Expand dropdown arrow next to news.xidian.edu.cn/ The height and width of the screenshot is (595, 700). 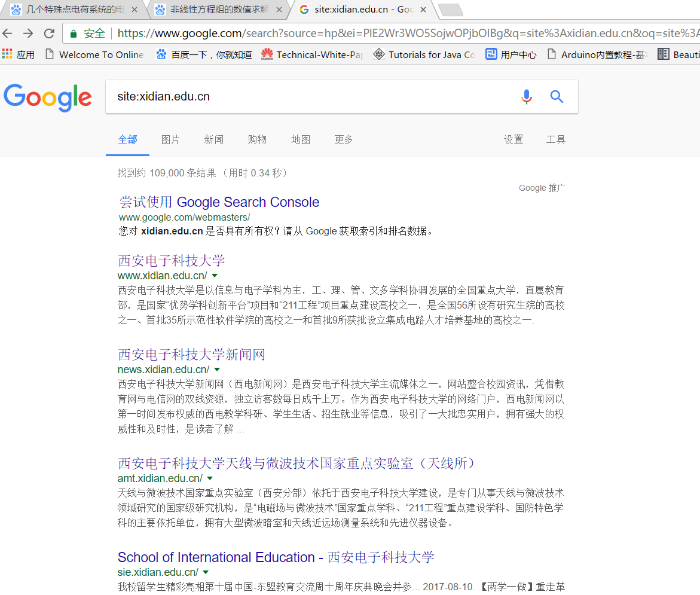tap(217, 370)
